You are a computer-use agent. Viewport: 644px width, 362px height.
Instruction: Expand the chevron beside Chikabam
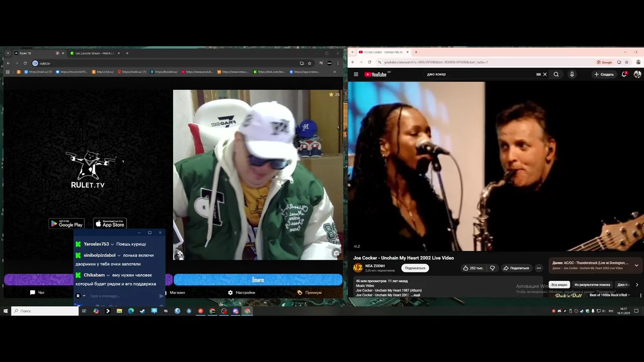coord(108,276)
